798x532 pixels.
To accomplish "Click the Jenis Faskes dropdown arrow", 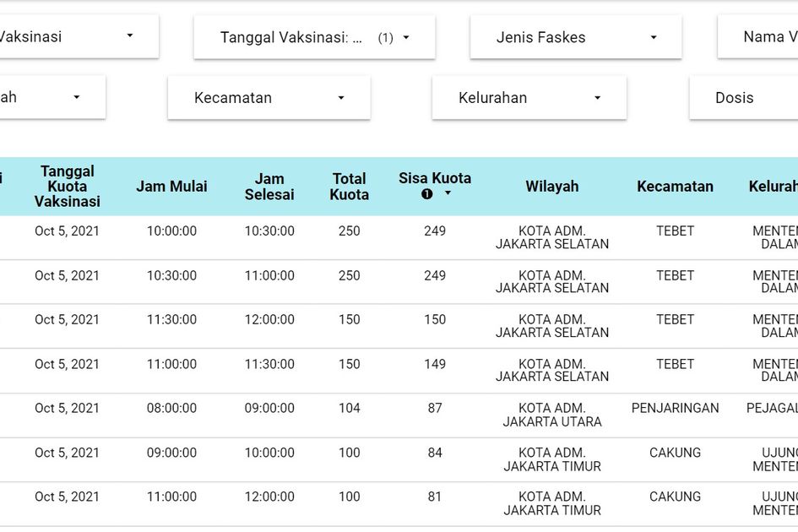I will 654,37.
